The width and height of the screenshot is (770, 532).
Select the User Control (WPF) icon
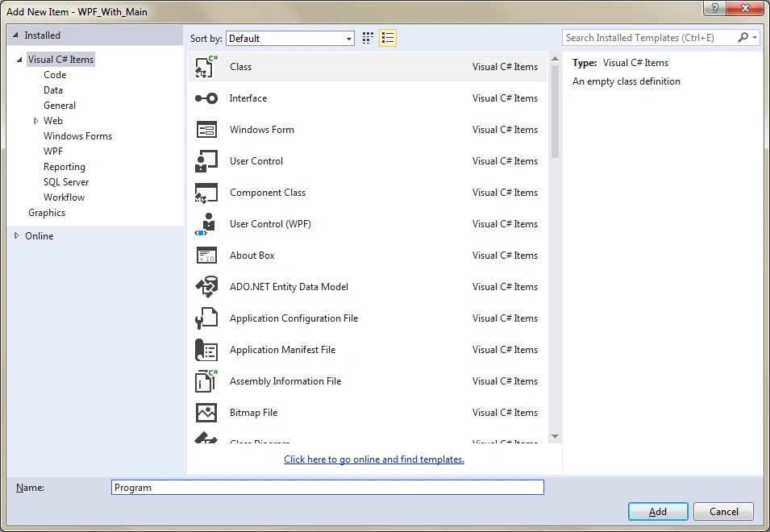pos(206,224)
